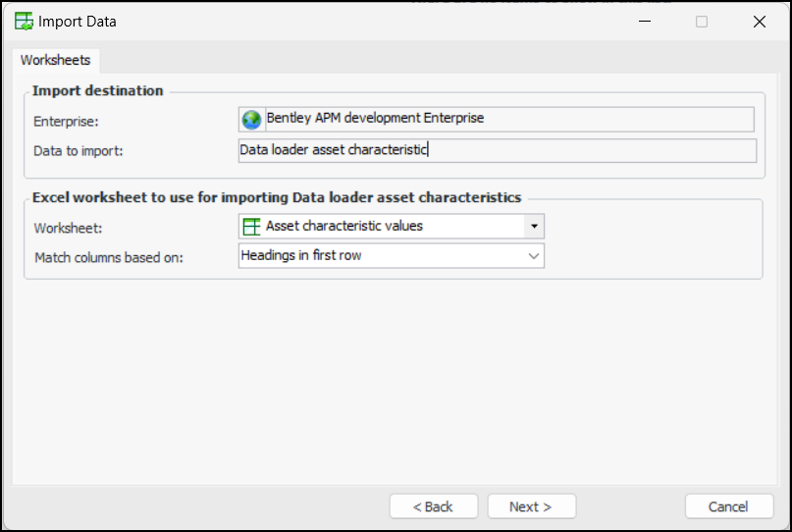Focus the Data to import text field
Image resolution: width=792 pixels, height=532 pixels.
[x=497, y=150]
